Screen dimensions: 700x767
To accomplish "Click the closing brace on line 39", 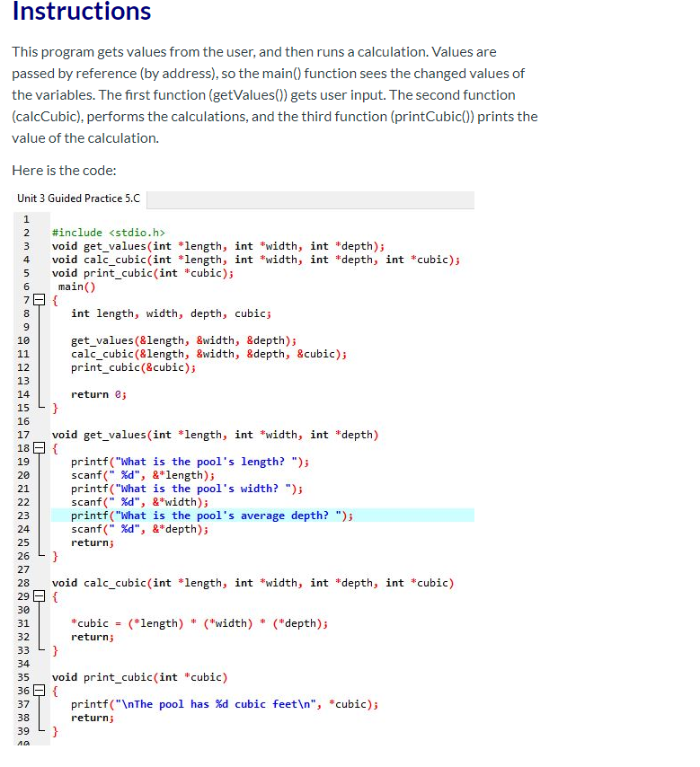I will 56,731.
